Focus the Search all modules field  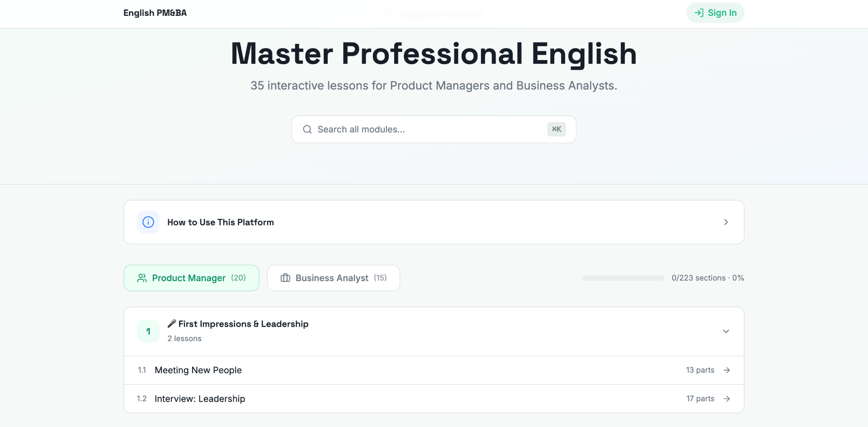[434, 129]
